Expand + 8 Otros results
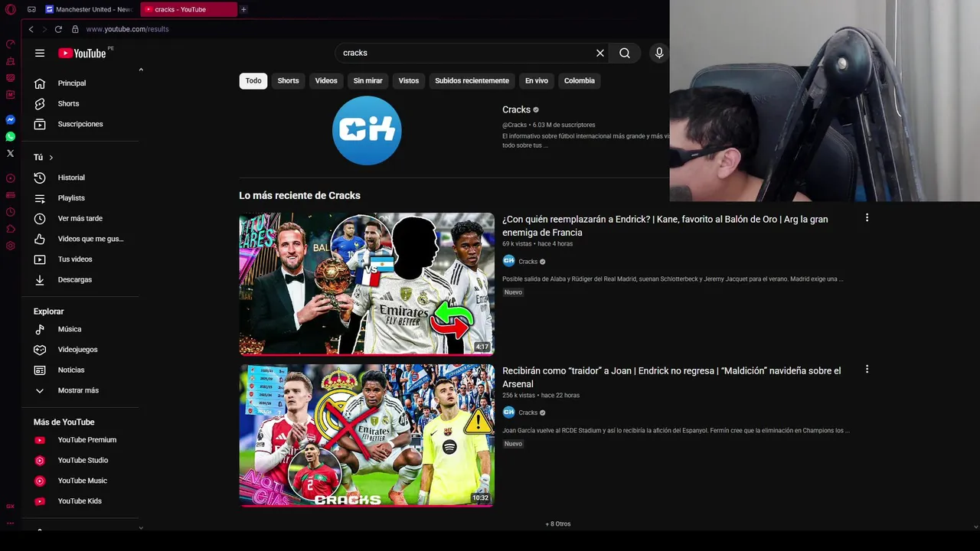This screenshot has width=980, height=551. [558, 524]
